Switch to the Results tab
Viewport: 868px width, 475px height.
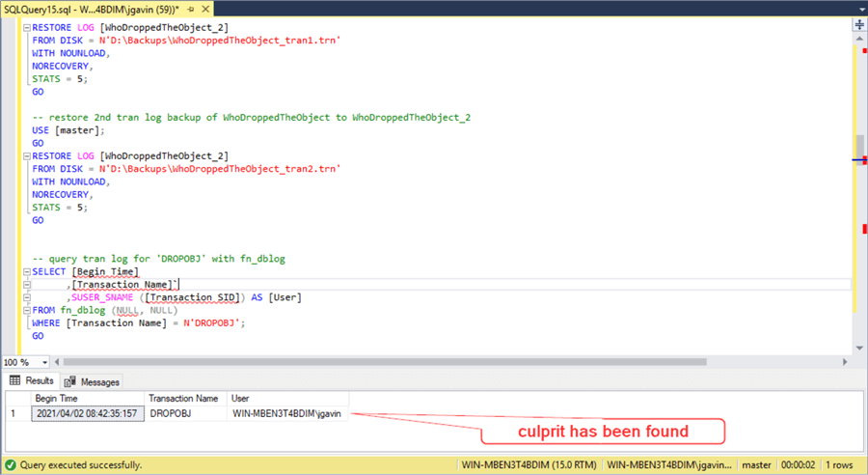coord(32,381)
